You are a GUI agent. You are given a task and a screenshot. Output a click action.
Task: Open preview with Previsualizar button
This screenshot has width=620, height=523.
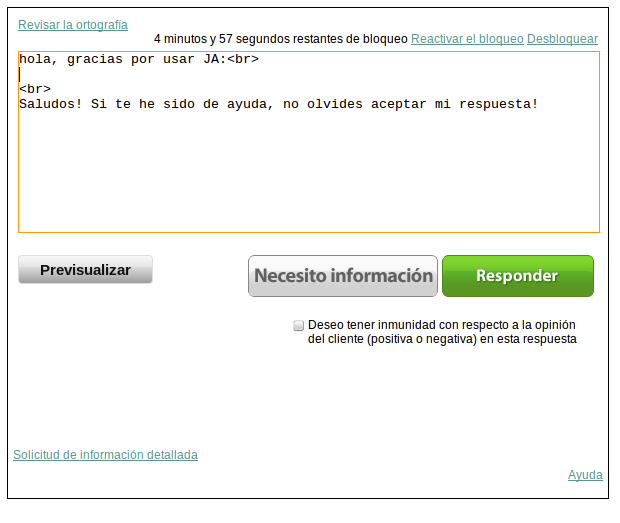click(x=85, y=270)
